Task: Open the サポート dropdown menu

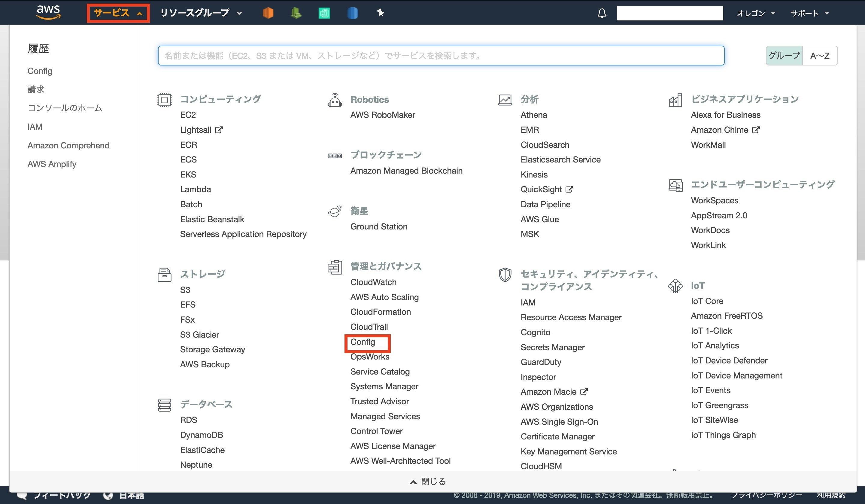Action: point(810,13)
